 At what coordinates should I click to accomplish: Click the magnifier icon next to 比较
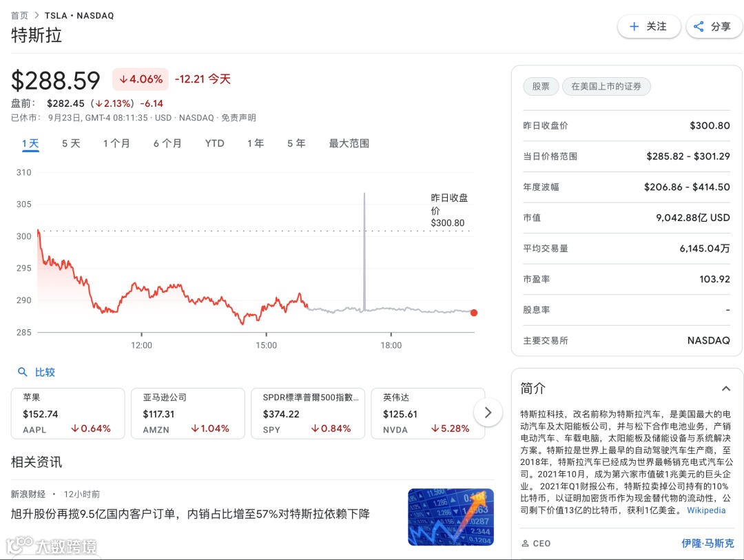(x=22, y=372)
